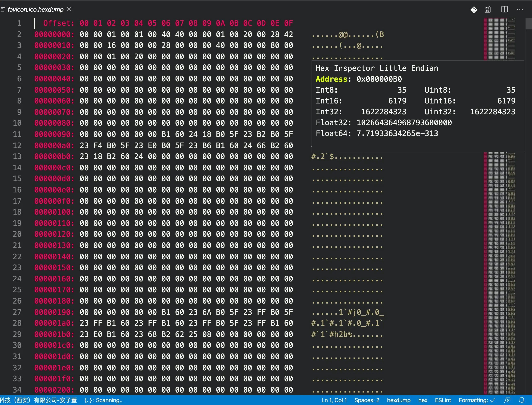Split the editor to the right

504,9
